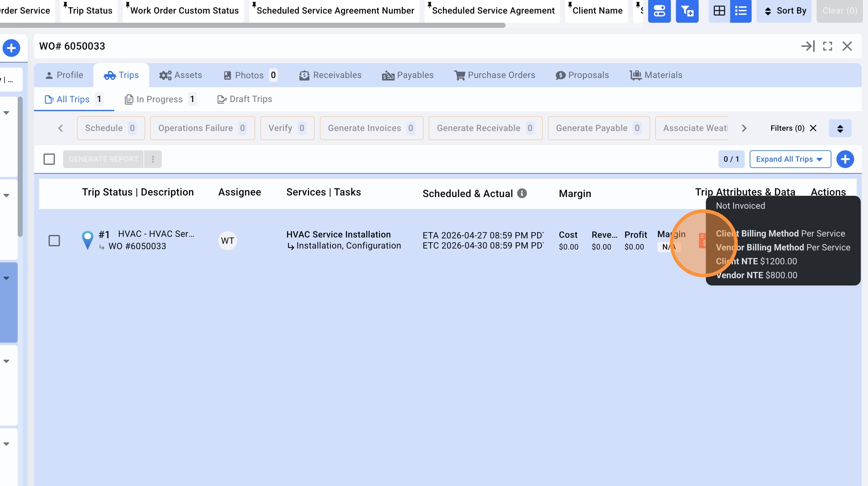Check the trip #1 row checkbox

(x=54, y=240)
